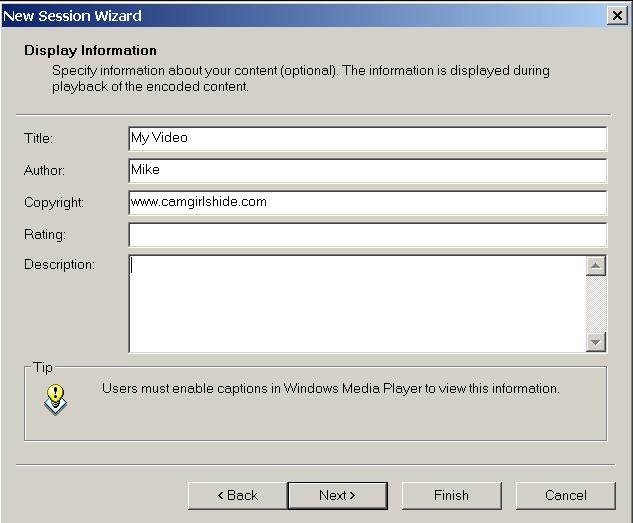
Task: Click the tip text about enabling captions
Action: [331, 389]
